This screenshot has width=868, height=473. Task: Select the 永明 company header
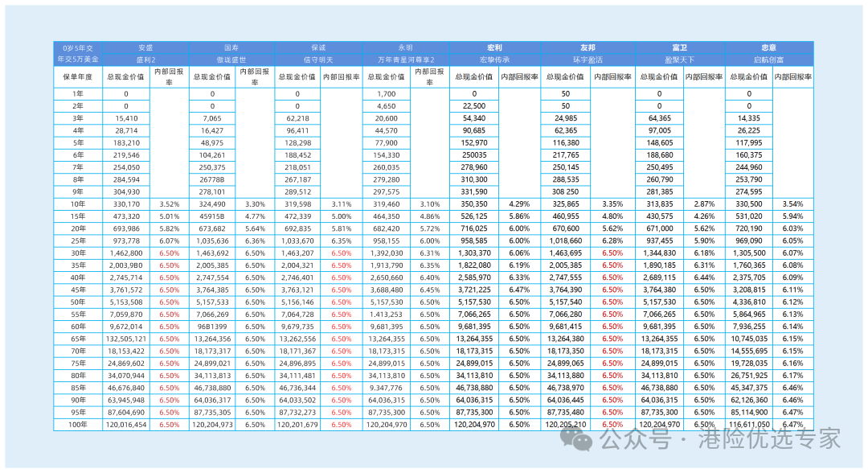pyautogui.click(x=406, y=48)
